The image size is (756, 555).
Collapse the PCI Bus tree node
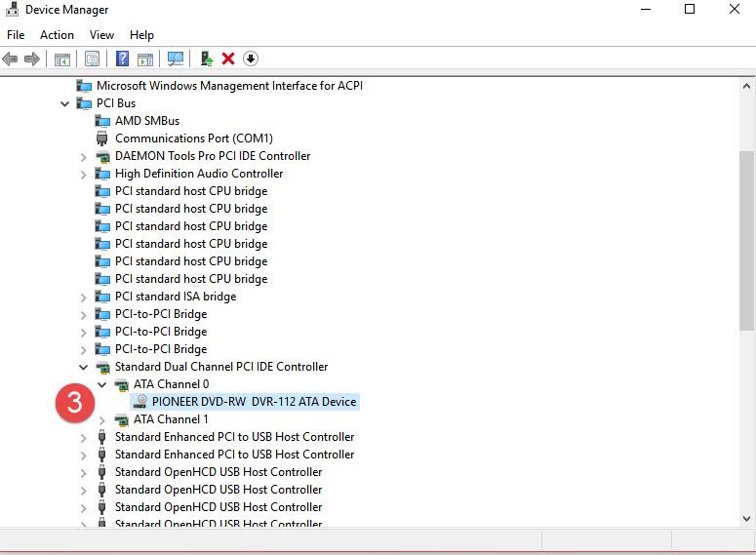pyautogui.click(x=65, y=103)
